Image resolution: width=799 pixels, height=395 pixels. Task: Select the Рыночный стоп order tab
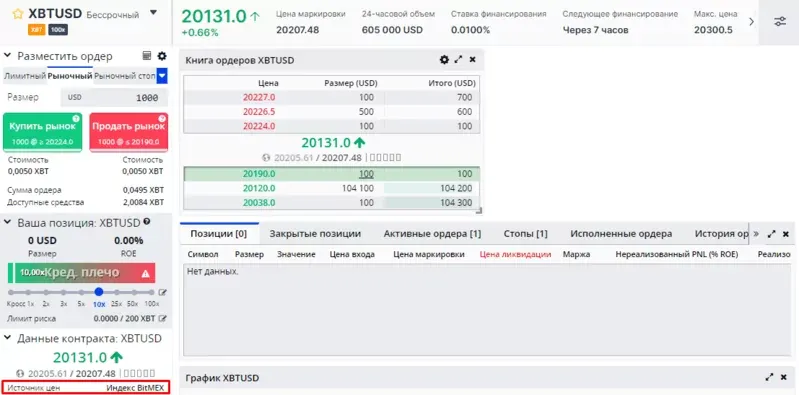click(x=125, y=76)
